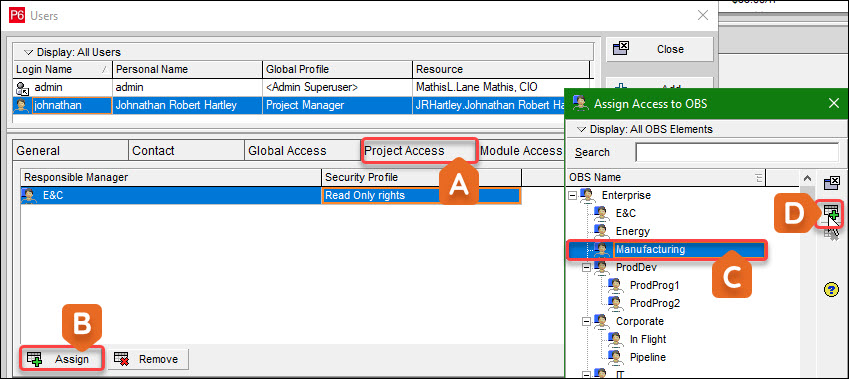Click the ProdProg2 OBS element icon

615,303
